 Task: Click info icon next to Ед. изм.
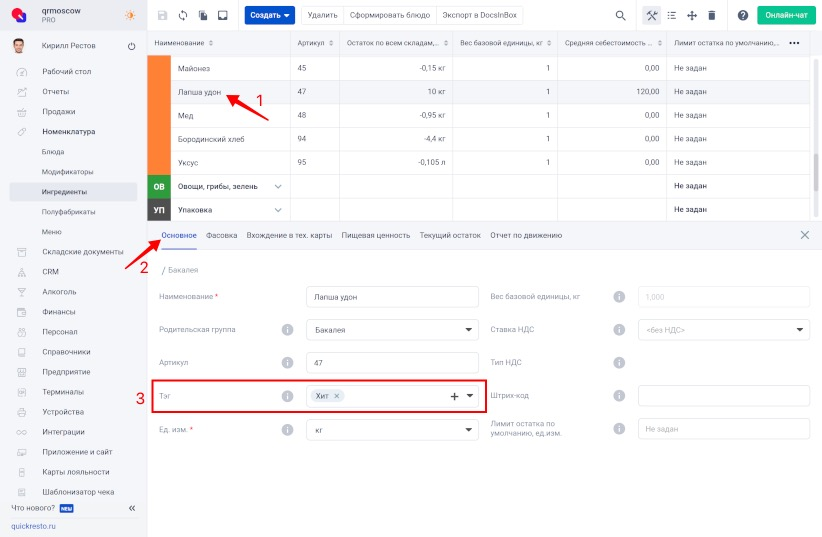point(287,429)
